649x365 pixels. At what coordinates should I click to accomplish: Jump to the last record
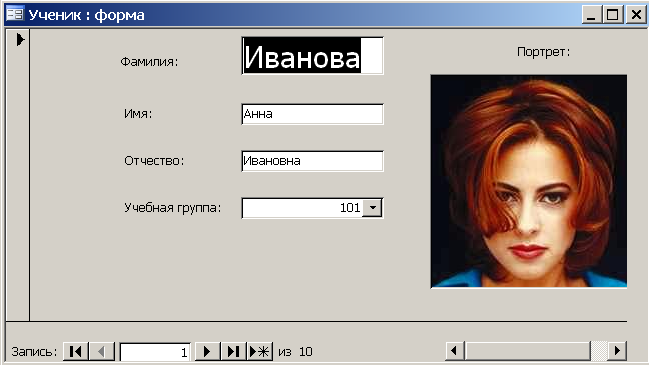click(233, 352)
